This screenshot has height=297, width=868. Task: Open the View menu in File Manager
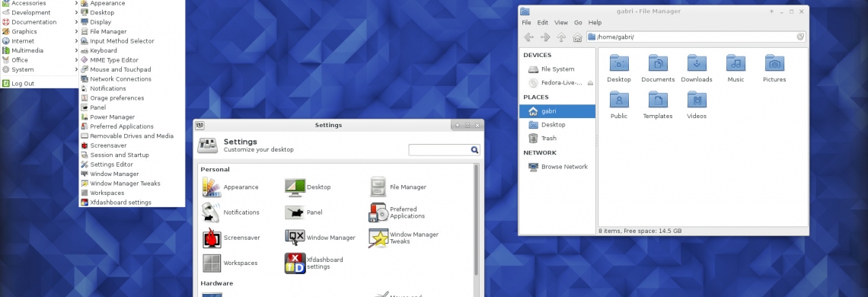tap(560, 23)
